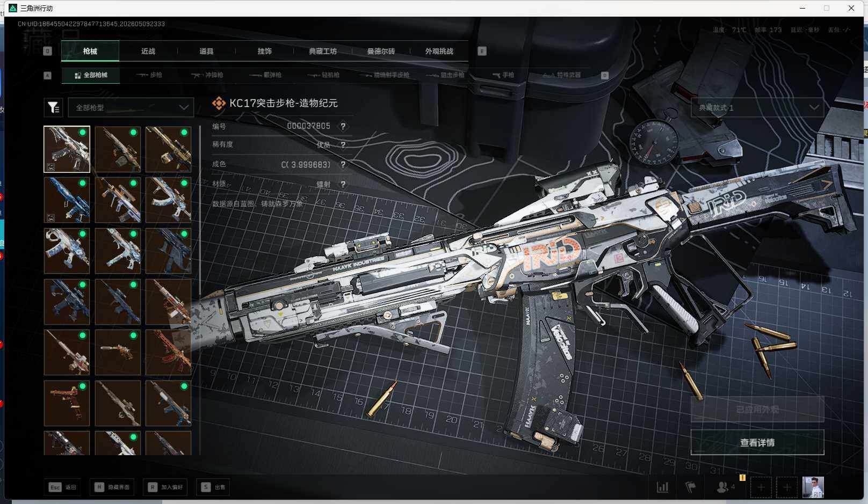
Task: Select the red-gold pistol skin in sixth row
Action: [67, 403]
